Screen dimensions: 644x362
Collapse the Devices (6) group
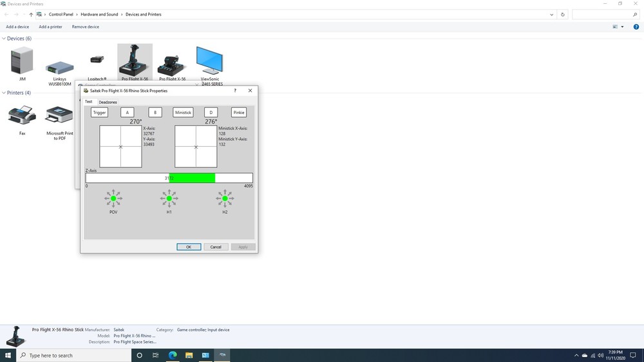4,38
